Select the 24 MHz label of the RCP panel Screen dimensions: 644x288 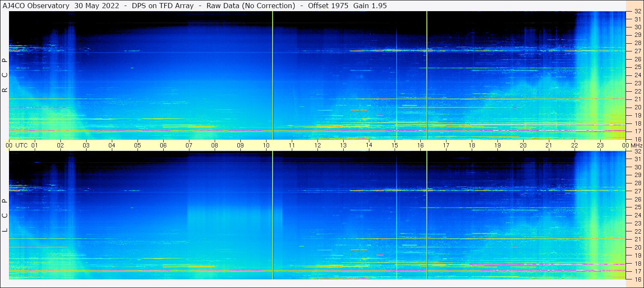pos(637,75)
